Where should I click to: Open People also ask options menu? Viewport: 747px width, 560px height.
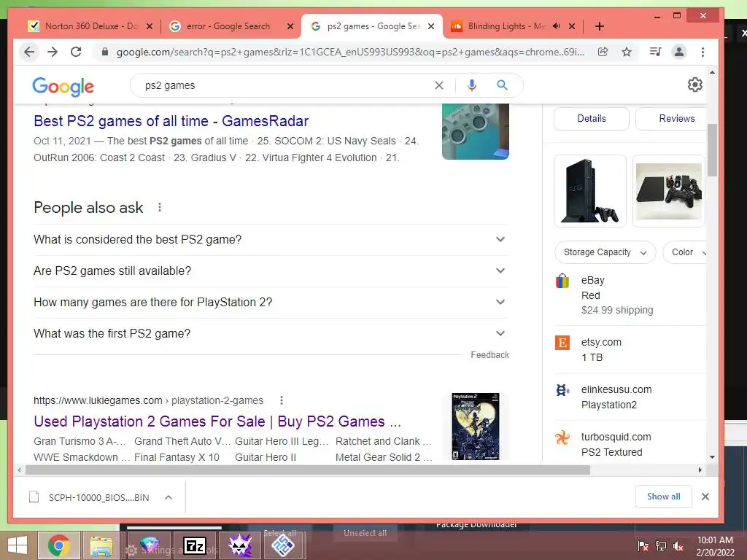click(160, 207)
